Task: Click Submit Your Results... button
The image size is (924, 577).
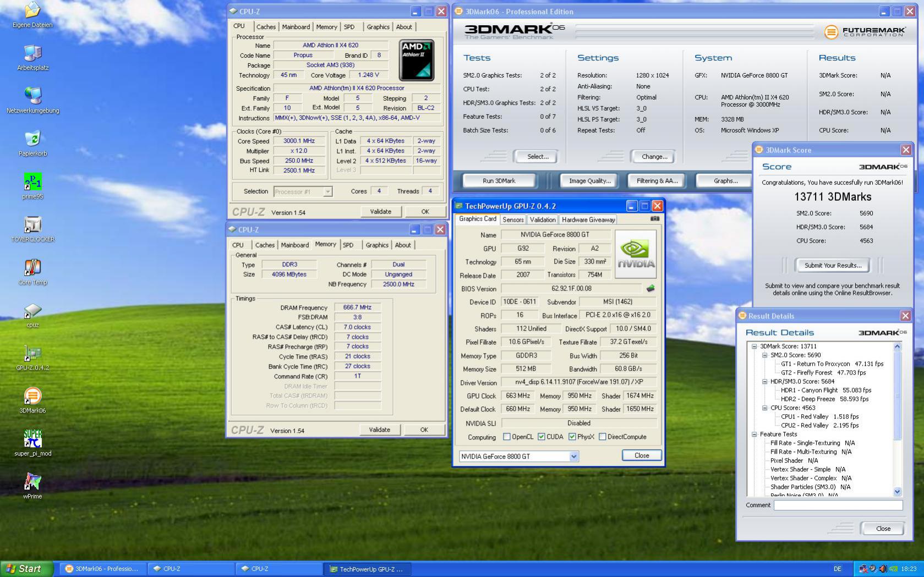Action: click(x=833, y=266)
